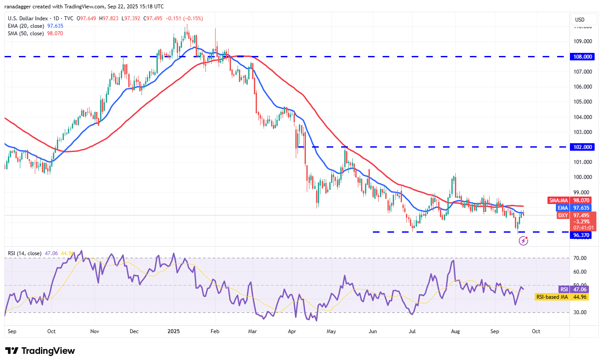Click the SMA:MA 98.070 axis label
Screen dimensions: 603x364
pyautogui.click(x=570, y=201)
